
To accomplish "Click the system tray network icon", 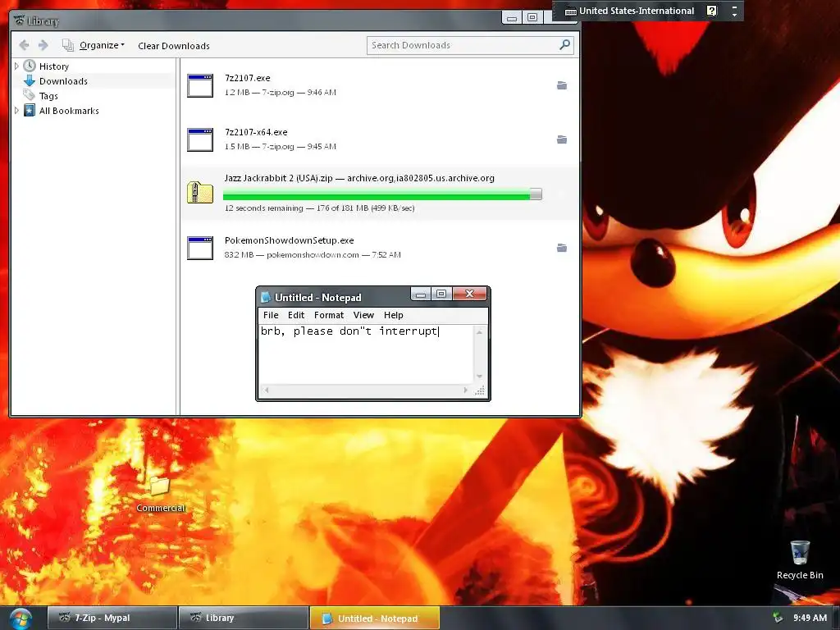I will click(778, 618).
